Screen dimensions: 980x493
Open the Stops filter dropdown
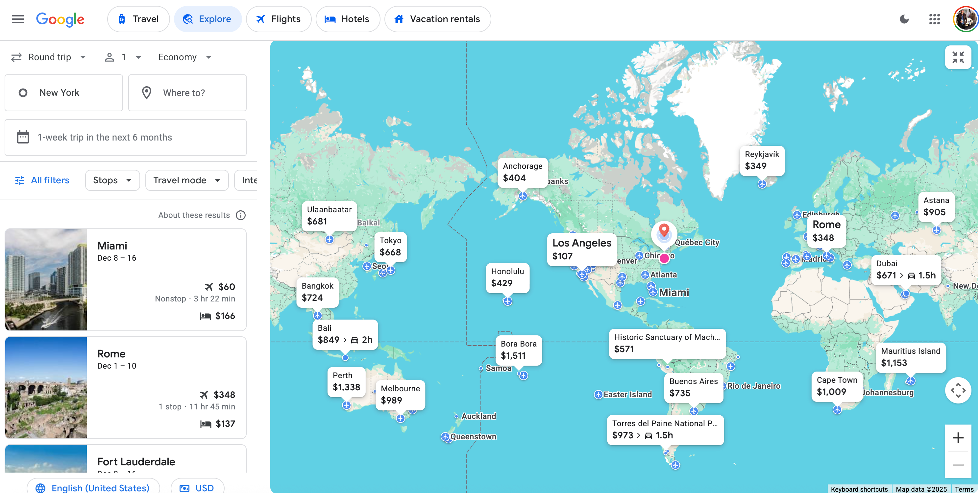tap(112, 180)
